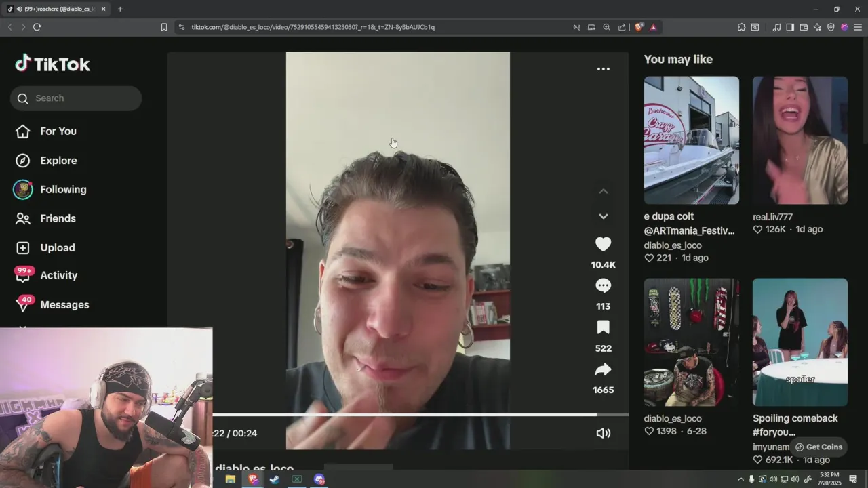This screenshot has width=868, height=488.
Task: Show hidden system tray icons
Action: pos(741,479)
